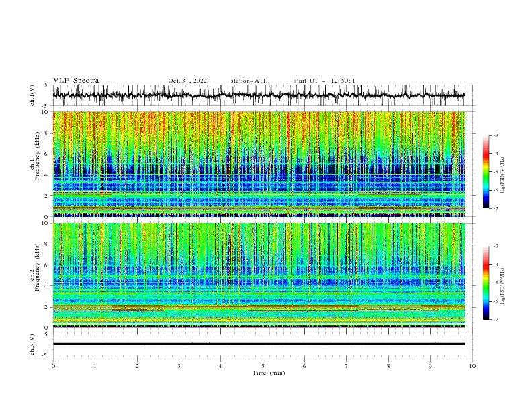The height and width of the screenshot is (411, 532).
Task: Select the date text "Oct. 3 , 2022"
Action: (x=187, y=81)
